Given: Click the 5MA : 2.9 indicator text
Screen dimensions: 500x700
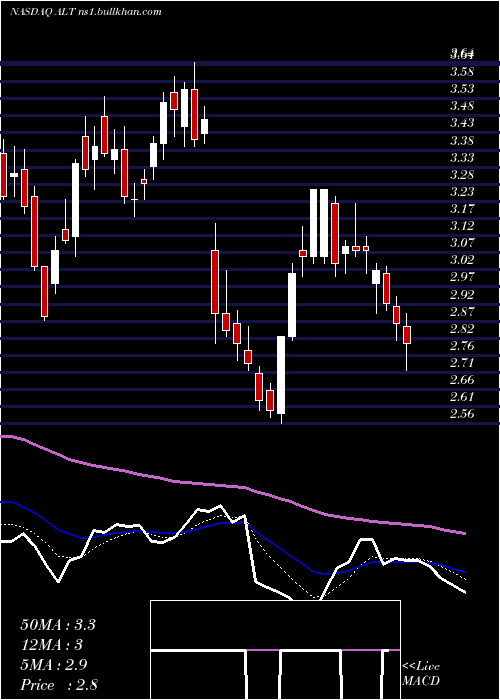Looking at the screenshot, I should pos(53,665).
